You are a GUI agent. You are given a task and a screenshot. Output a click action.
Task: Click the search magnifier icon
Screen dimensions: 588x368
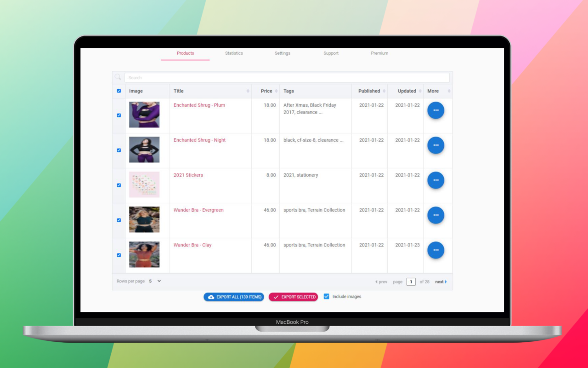pos(118,77)
